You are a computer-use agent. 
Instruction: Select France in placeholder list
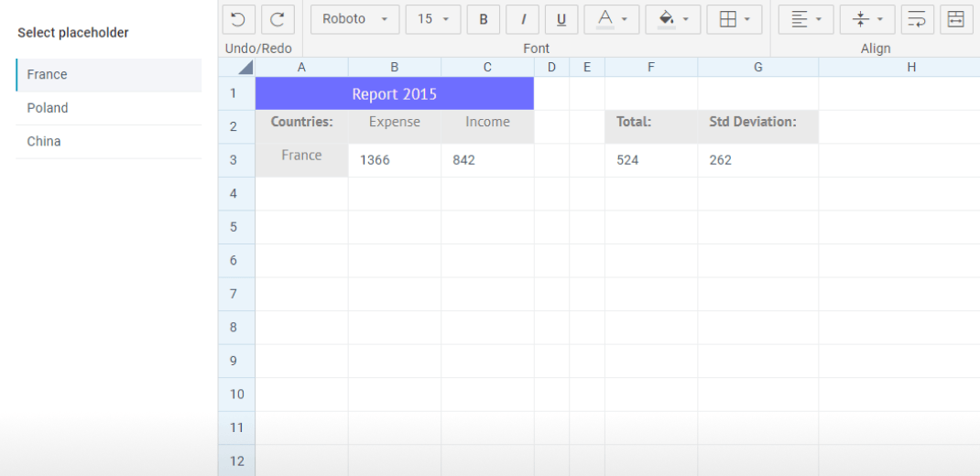(x=109, y=75)
